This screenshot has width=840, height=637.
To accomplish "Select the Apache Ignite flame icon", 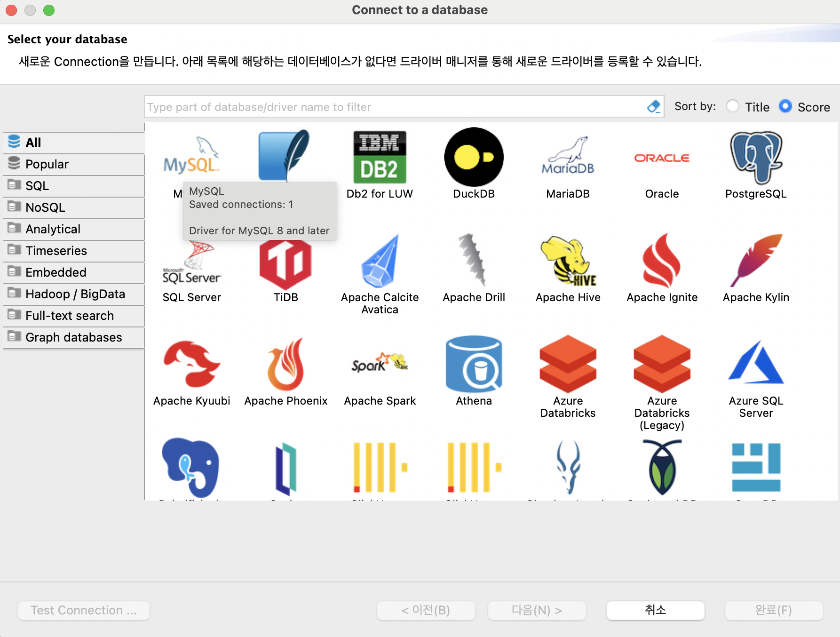I will point(662,261).
